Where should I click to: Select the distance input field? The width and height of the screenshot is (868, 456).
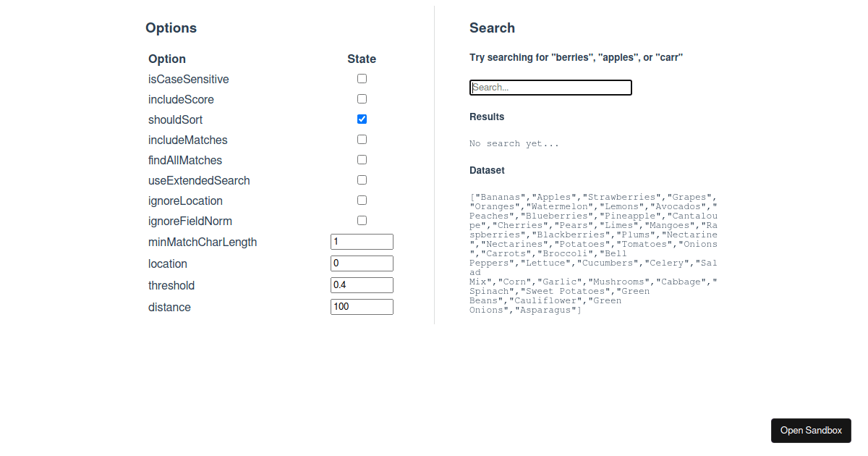[362, 307]
